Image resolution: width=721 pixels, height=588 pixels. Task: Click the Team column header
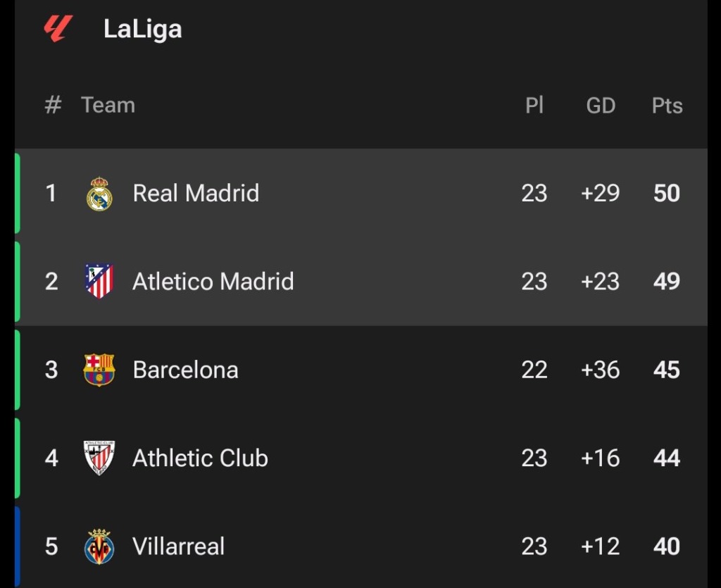pyautogui.click(x=108, y=106)
